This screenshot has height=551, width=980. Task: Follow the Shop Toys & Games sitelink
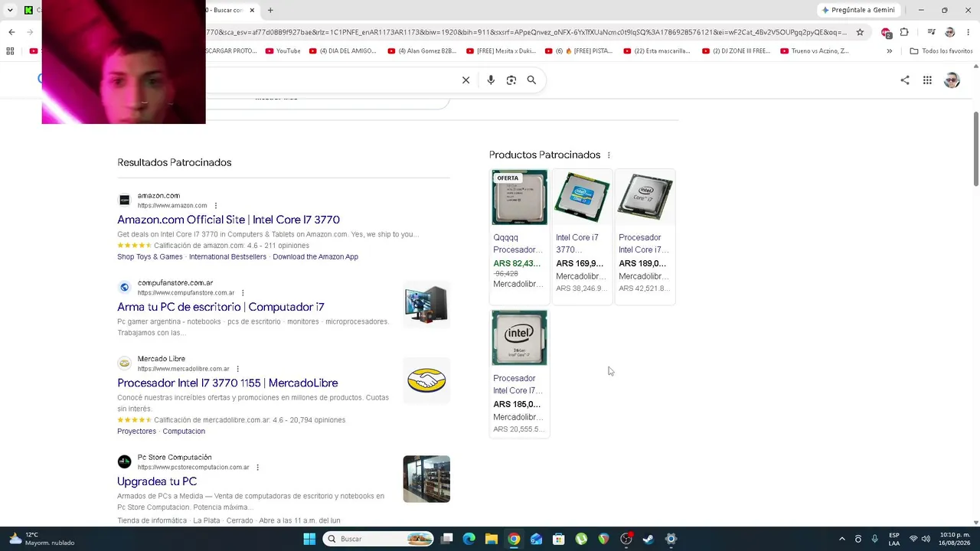point(150,257)
